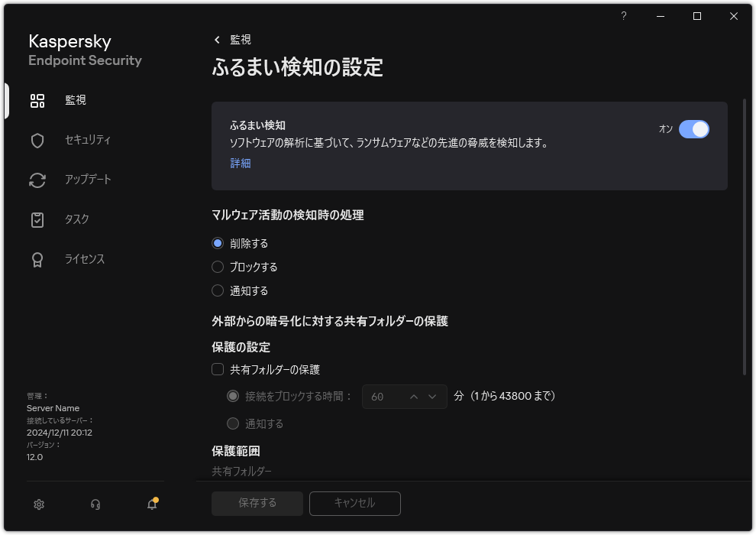Click the 保存する button
756x535 pixels.
point(257,503)
